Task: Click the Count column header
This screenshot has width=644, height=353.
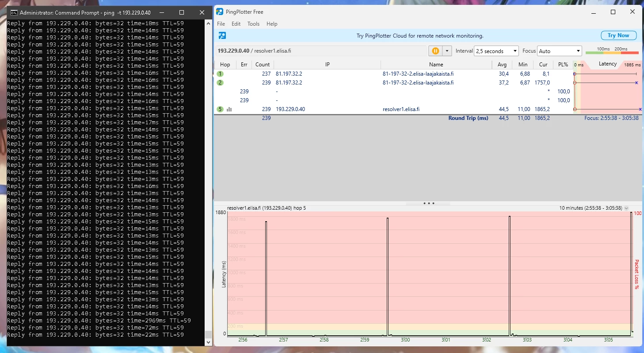Action: (263, 65)
